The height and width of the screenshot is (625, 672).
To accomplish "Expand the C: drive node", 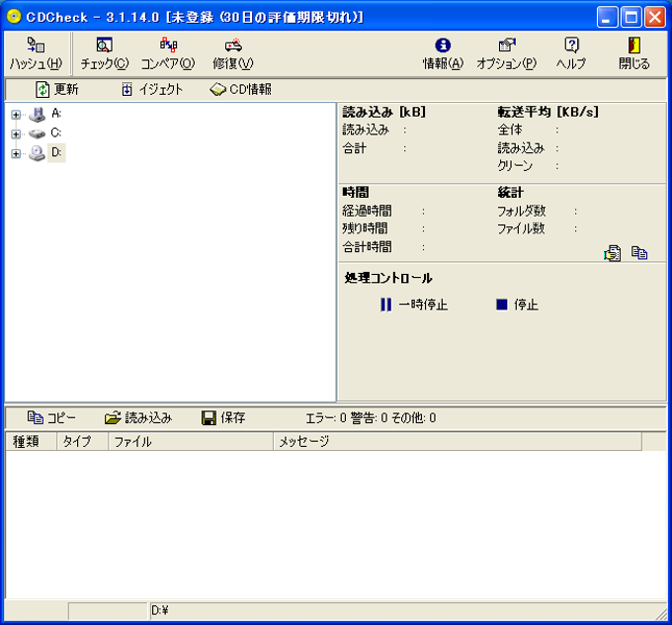I will click(16, 134).
